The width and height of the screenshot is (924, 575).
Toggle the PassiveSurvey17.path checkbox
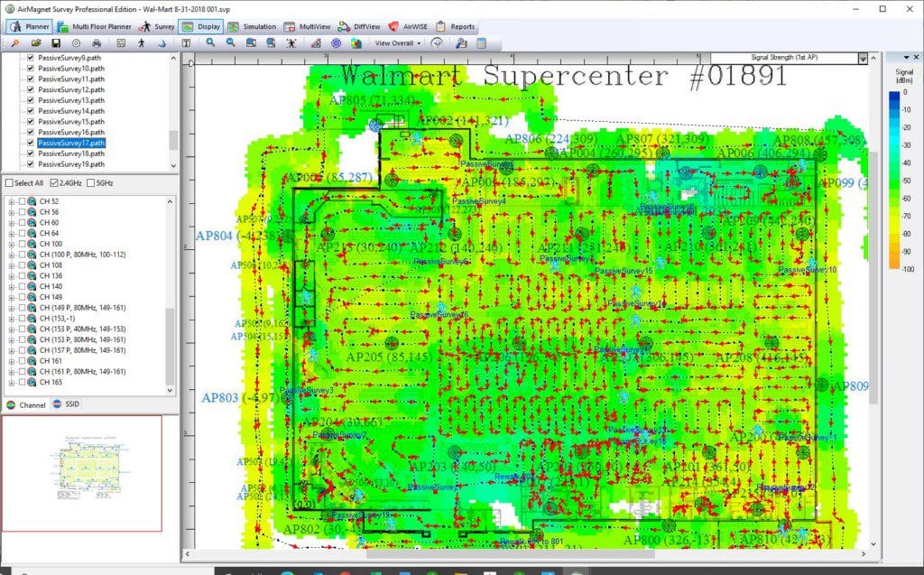click(x=30, y=143)
